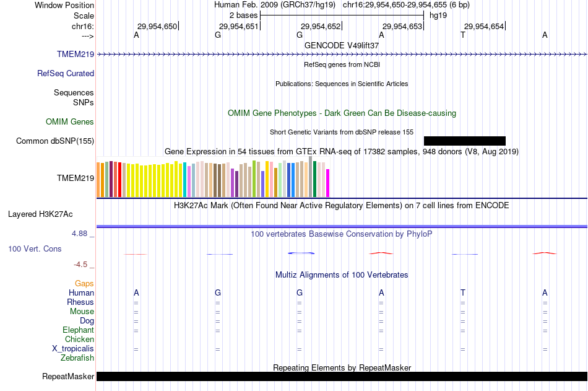Screen dimensions: 588x391
Task: Click the TMEM219 gene arrow line
Action: pos(342,55)
